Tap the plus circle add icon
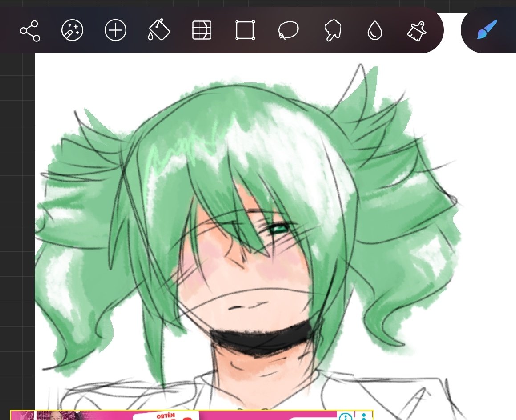Viewport: 516px width, 420px height. [x=115, y=30]
